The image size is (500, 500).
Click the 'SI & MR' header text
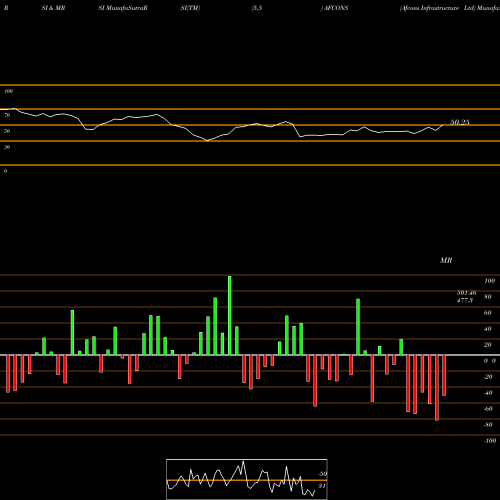click(x=53, y=8)
